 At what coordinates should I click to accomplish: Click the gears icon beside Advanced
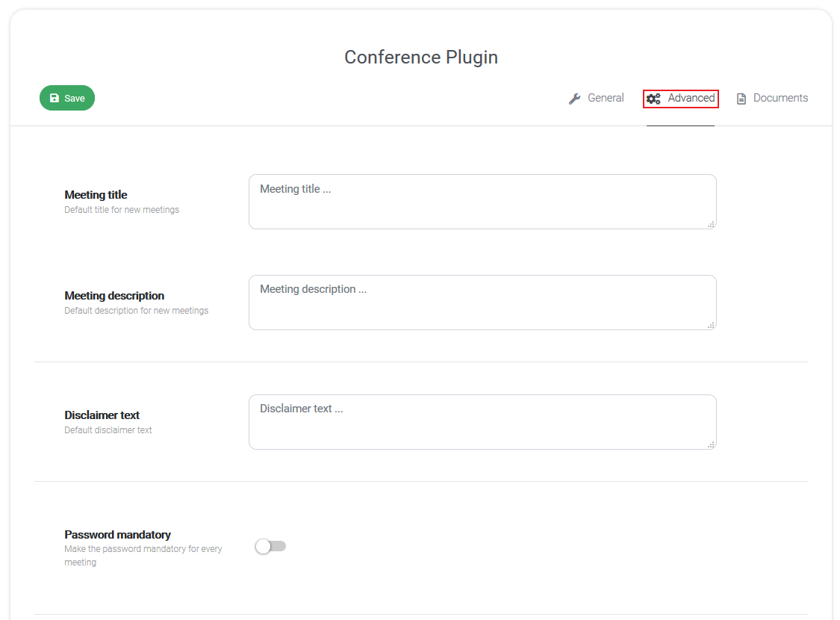point(653,99)
